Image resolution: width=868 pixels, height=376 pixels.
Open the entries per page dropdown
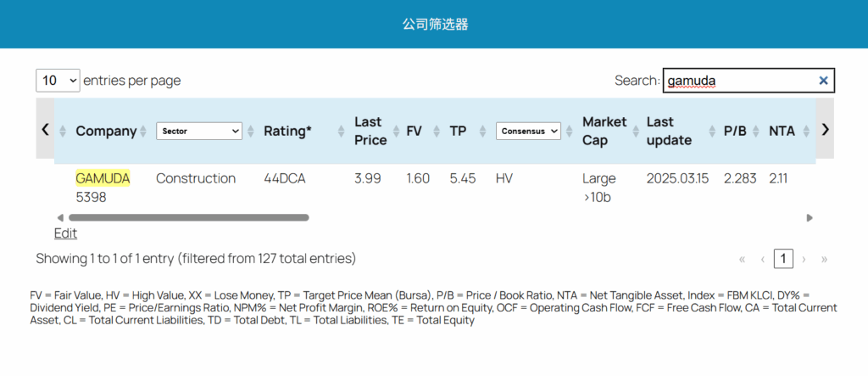click(x=58, y=81)
